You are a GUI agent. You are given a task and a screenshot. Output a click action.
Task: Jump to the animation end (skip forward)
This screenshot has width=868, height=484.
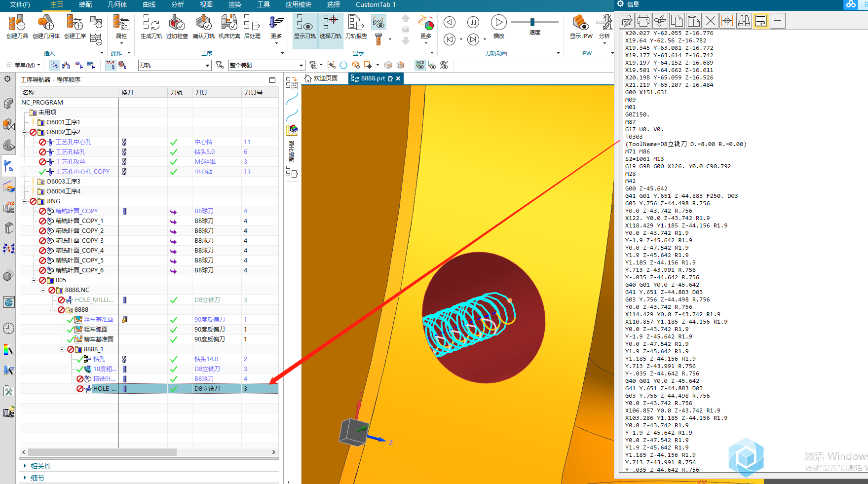click(x=473, y=39)
